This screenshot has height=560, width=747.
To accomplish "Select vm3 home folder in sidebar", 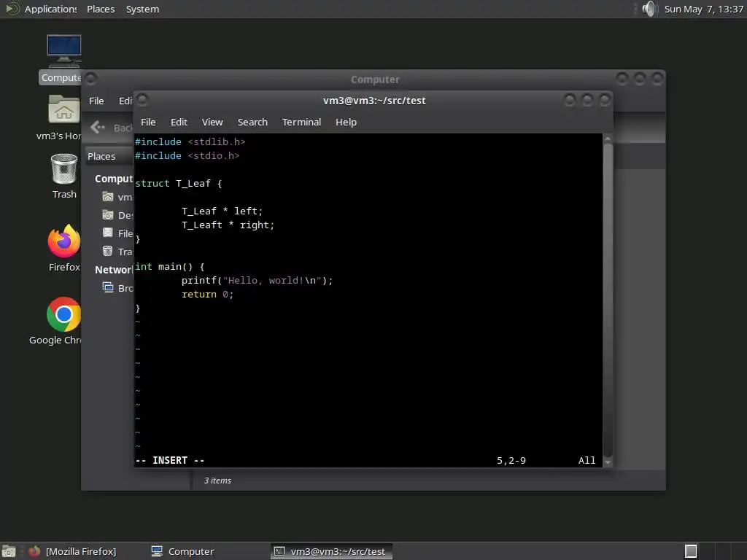I will (117, 197).
